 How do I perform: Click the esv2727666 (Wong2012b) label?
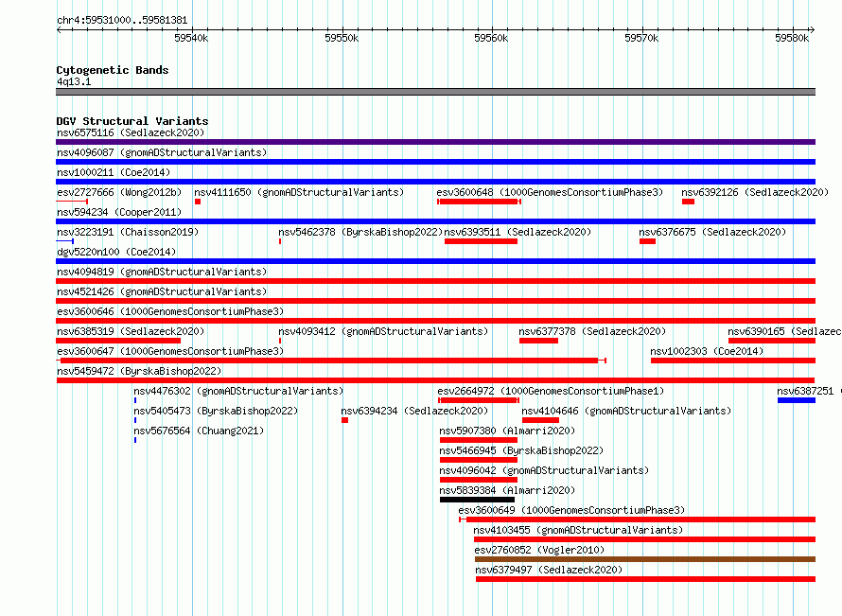(119, 192)
